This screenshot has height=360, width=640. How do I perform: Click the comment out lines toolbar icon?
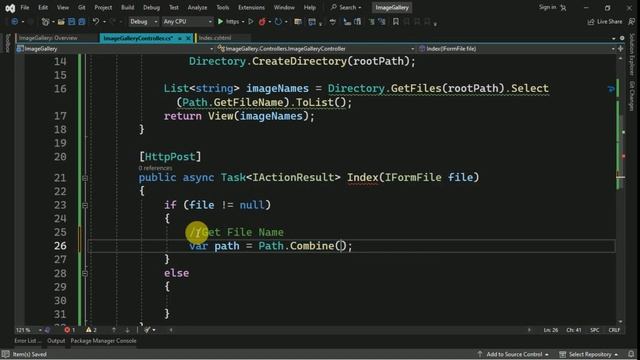pyautogui.click(x=372, y=22)
